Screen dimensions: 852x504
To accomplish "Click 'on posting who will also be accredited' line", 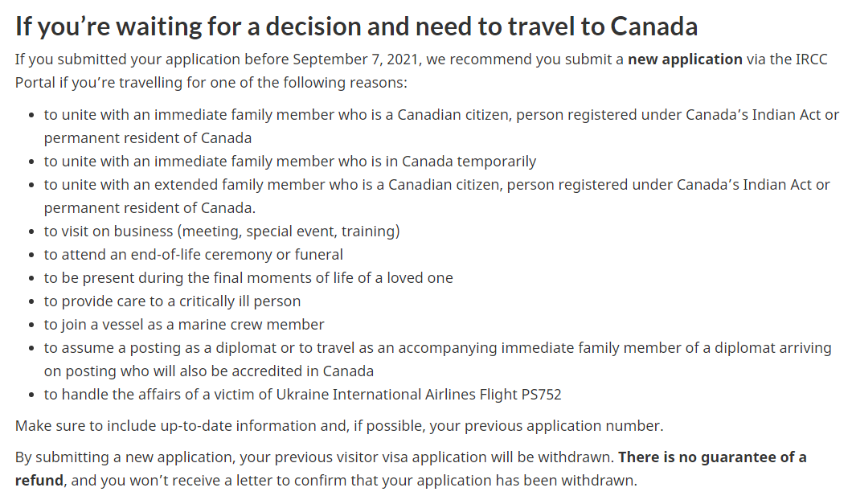I will tap(209, 371).
